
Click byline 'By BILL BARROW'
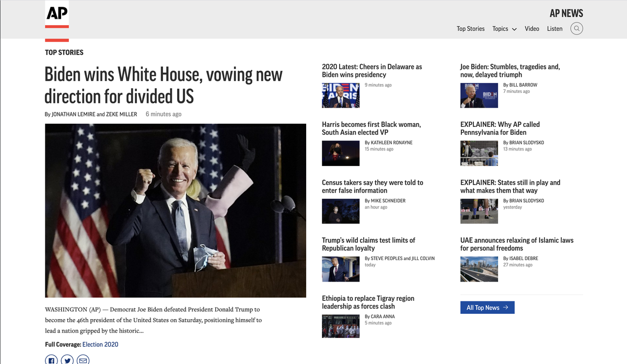coord(520,85)
